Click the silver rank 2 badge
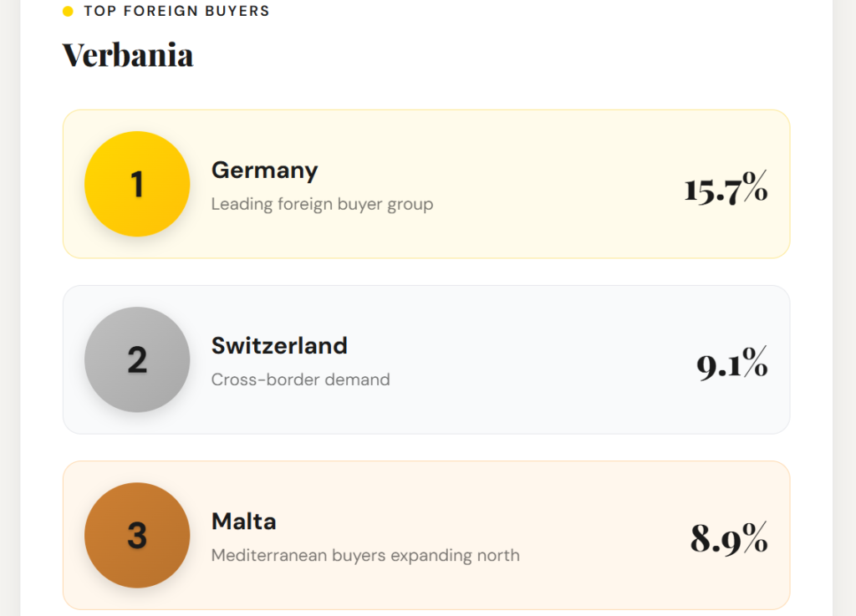Screen dimensions: 856x616 [137, 359]
